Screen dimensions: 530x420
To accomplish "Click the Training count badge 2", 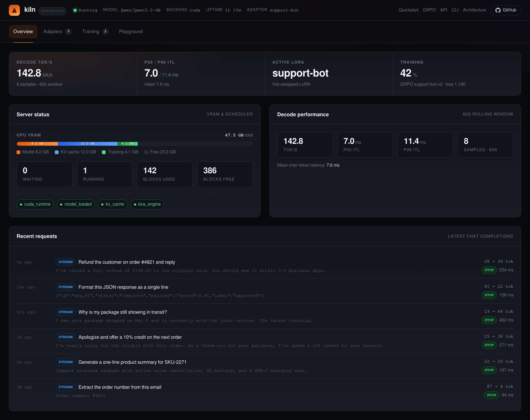I will [x=105, y=31].
